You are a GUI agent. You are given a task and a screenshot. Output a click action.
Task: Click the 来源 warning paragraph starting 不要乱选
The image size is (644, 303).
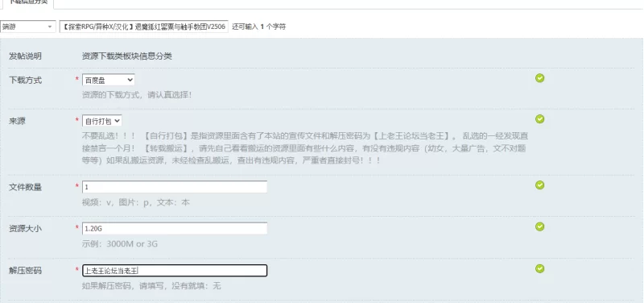click(x=305, y=148)
